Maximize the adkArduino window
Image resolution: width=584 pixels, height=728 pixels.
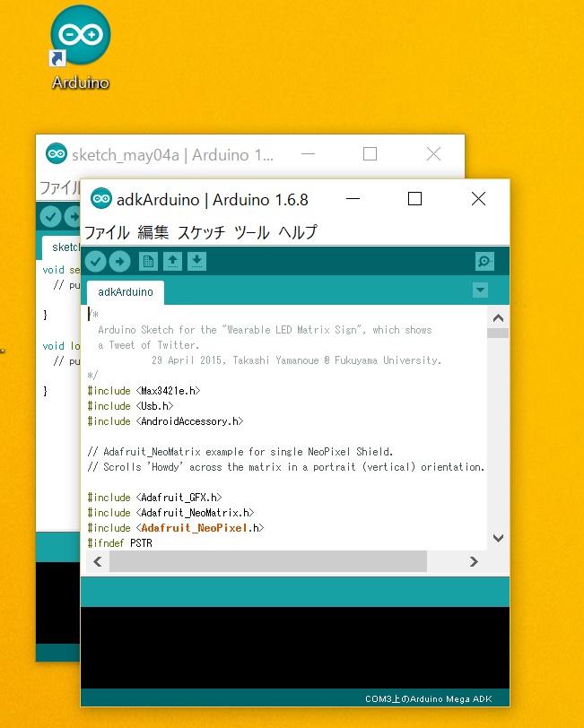point(414,198)
